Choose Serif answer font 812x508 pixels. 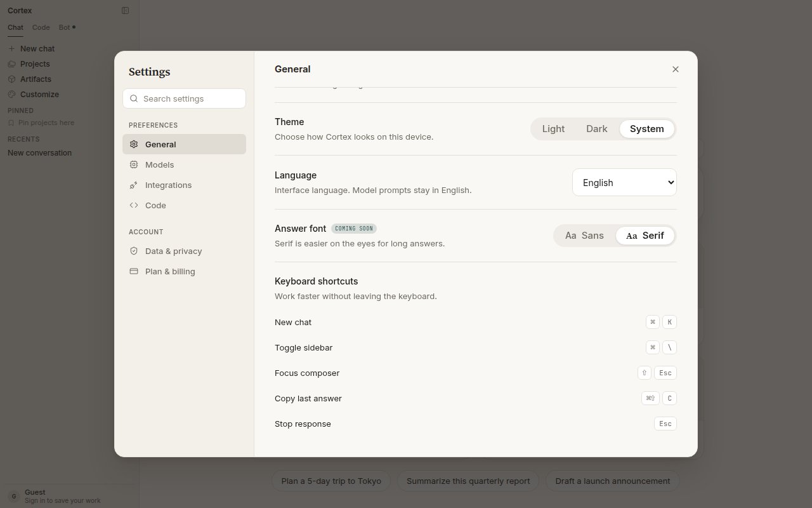645,236
